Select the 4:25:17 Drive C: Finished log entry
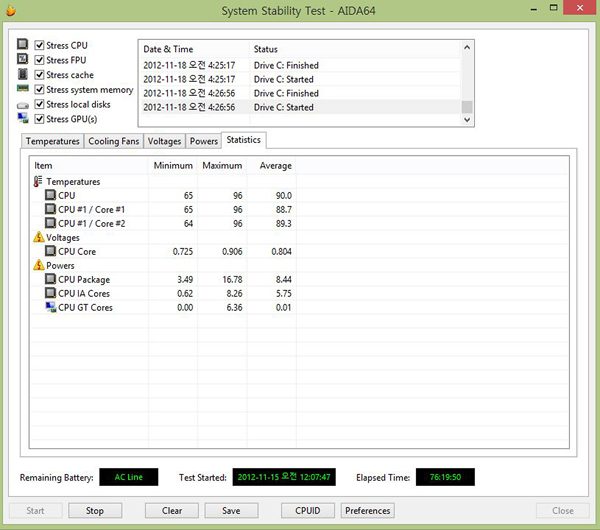The width and height of the screenshot is (600, 530). coord(300,65)
